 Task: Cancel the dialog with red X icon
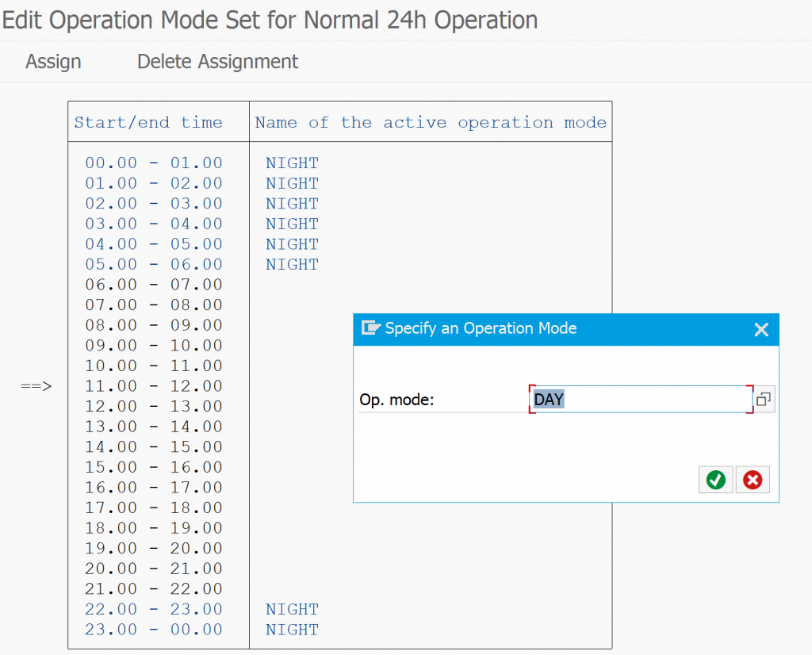pyautogui.click(x=752, y=480)
